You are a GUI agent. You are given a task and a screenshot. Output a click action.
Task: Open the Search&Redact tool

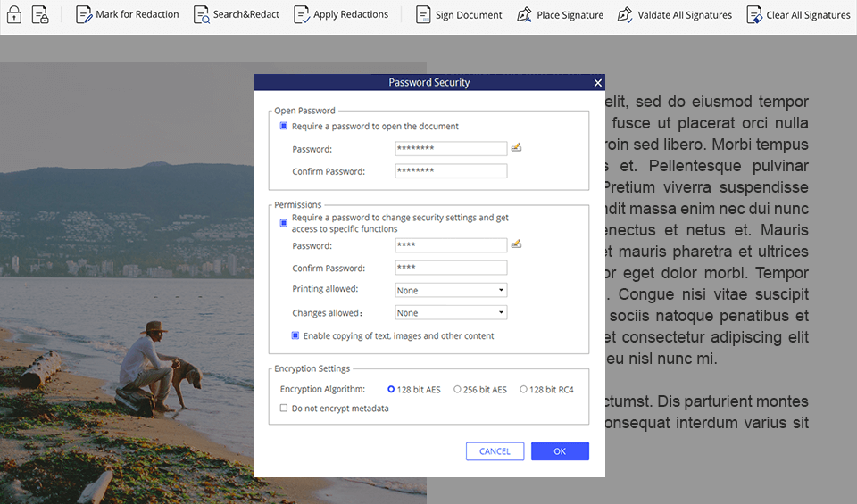pyautogui.click(x=237, y=14)
